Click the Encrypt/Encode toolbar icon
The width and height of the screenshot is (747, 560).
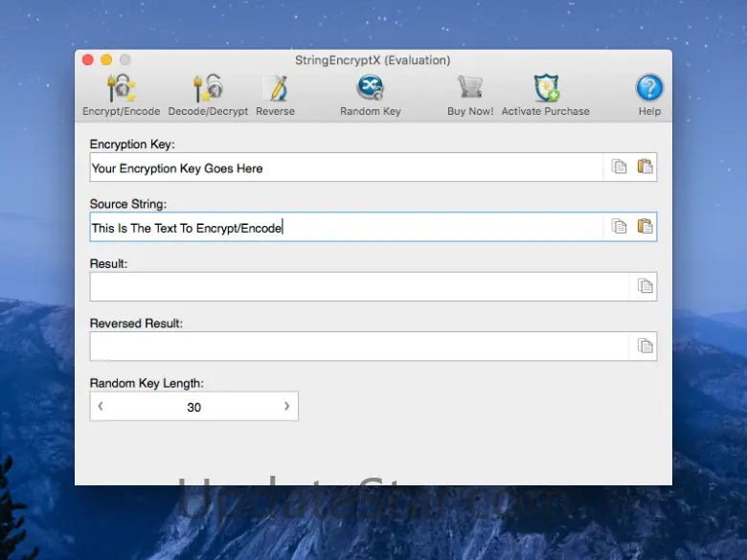(x=121, y=89)
